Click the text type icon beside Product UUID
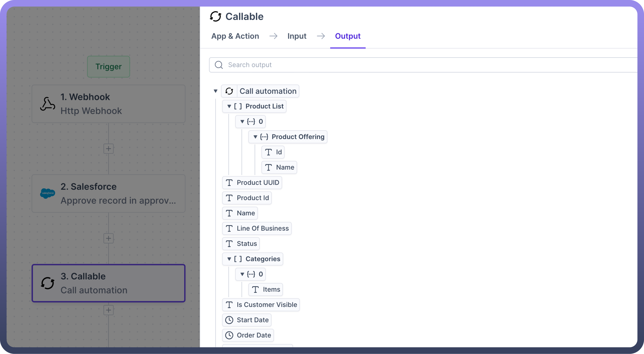The height and width of the screenshot is (354, 644). [x=229, y=183]
